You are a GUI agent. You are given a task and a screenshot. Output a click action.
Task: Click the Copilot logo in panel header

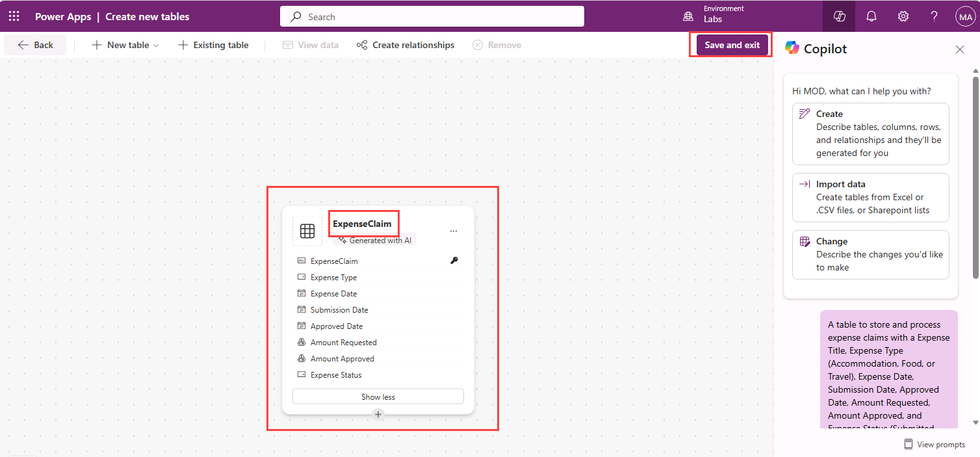click(792, 48)
